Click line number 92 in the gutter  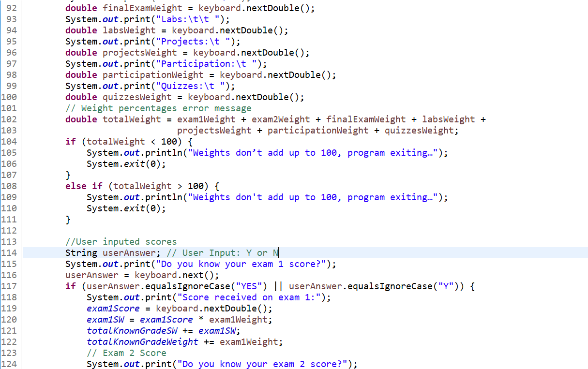tap(12, 8)
